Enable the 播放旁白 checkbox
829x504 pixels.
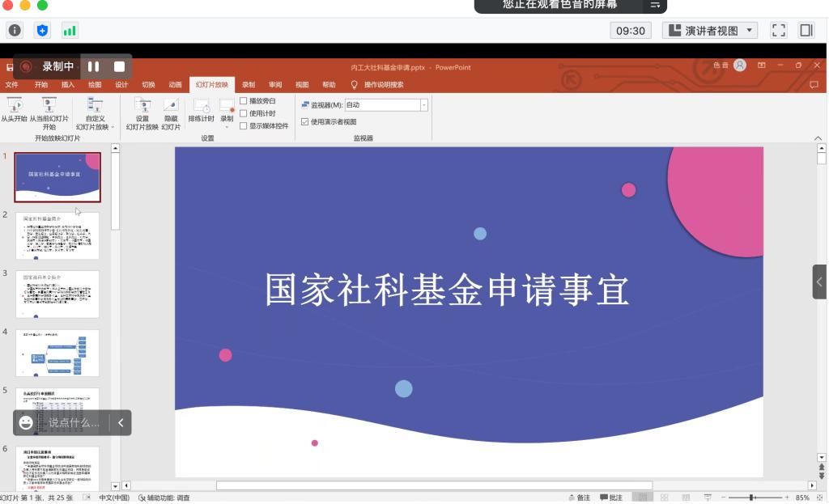pyautogui.click(x=244, y=101)
